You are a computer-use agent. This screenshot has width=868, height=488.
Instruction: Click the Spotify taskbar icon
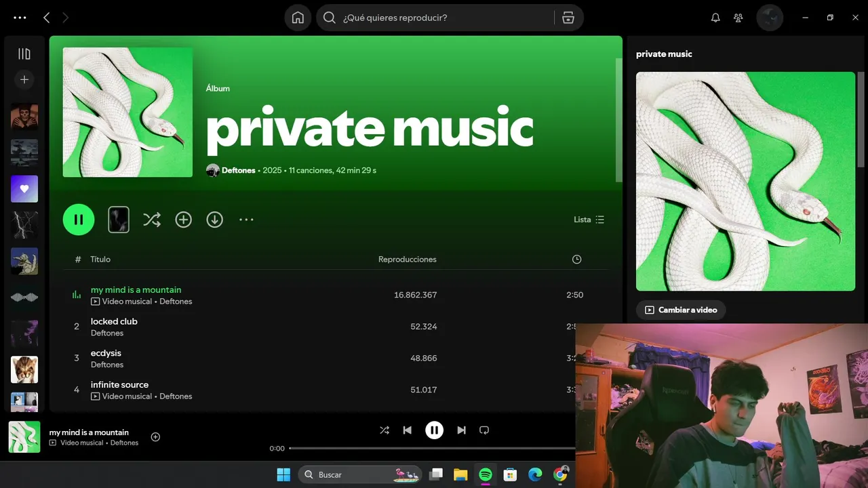[486, 474]
